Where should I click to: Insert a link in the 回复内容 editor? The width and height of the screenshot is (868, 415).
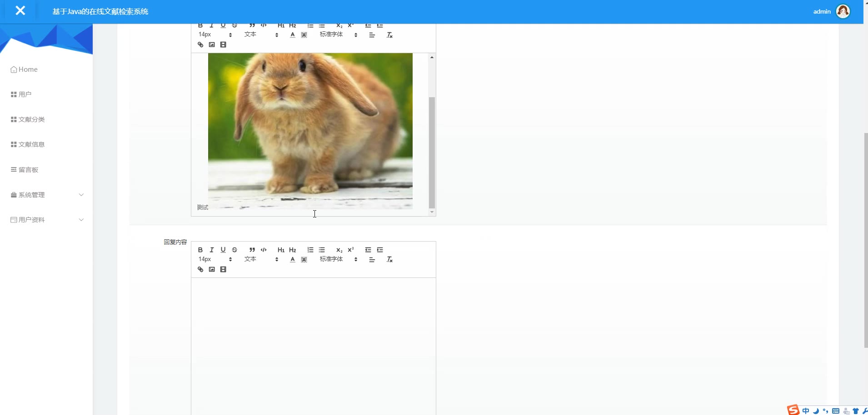[200, 269]
